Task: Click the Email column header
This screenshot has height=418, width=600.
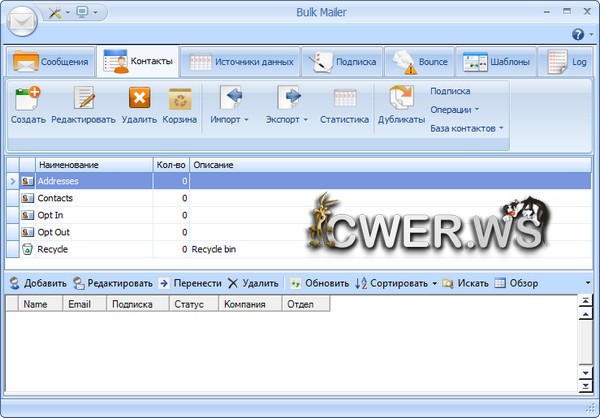Action: pos(80,304)
